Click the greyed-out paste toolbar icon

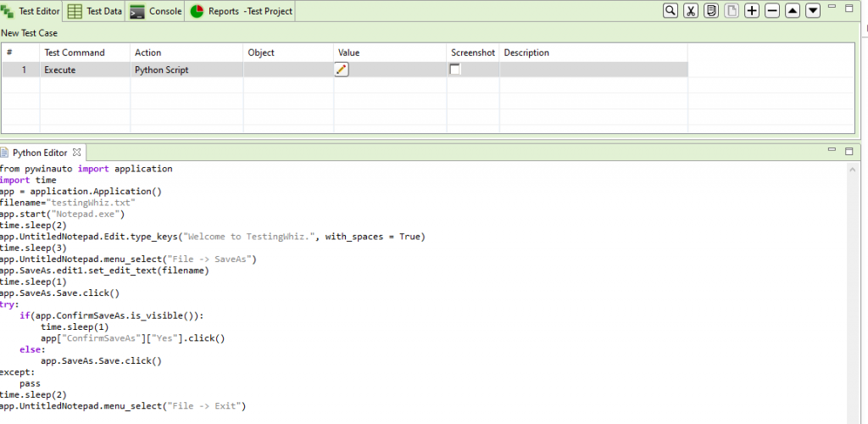click(x=732, y=10)
